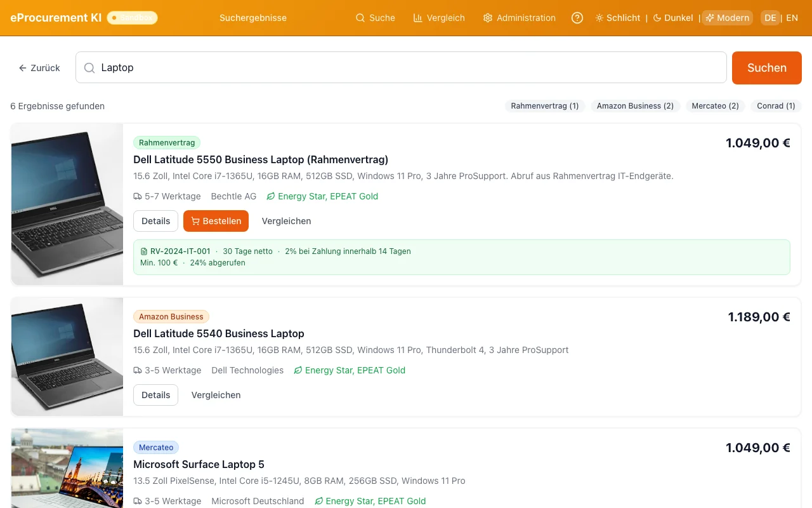Click the magnifier icon in search field
The height and width of the screenshot is (508, 812).
(x=90, y=68)
